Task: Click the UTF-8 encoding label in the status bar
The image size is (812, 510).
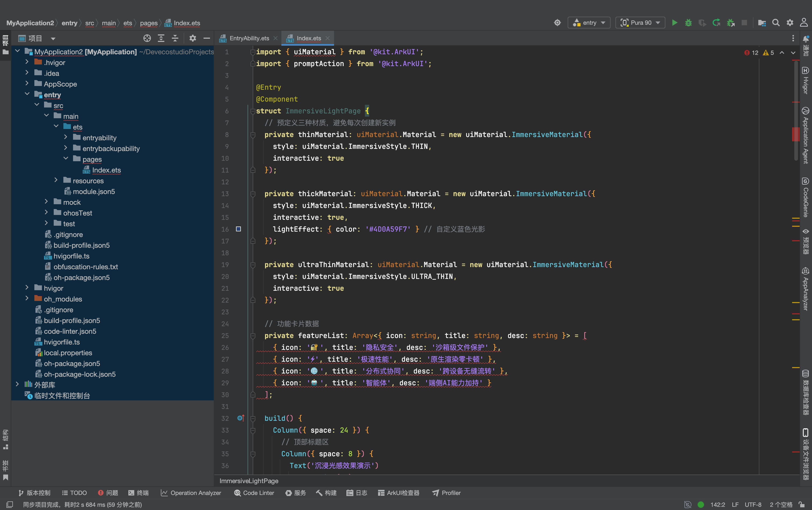Action: [753, 505]
